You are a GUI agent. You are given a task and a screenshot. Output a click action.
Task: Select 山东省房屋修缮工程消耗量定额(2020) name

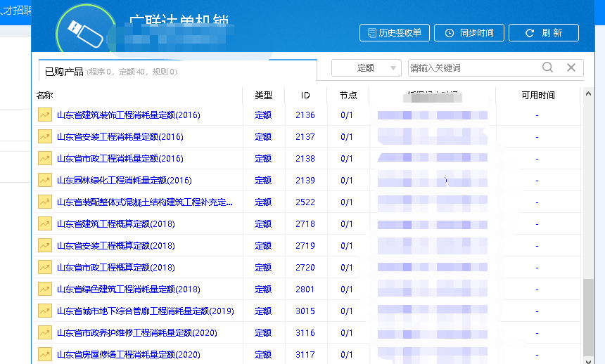(x=129, y=354)
